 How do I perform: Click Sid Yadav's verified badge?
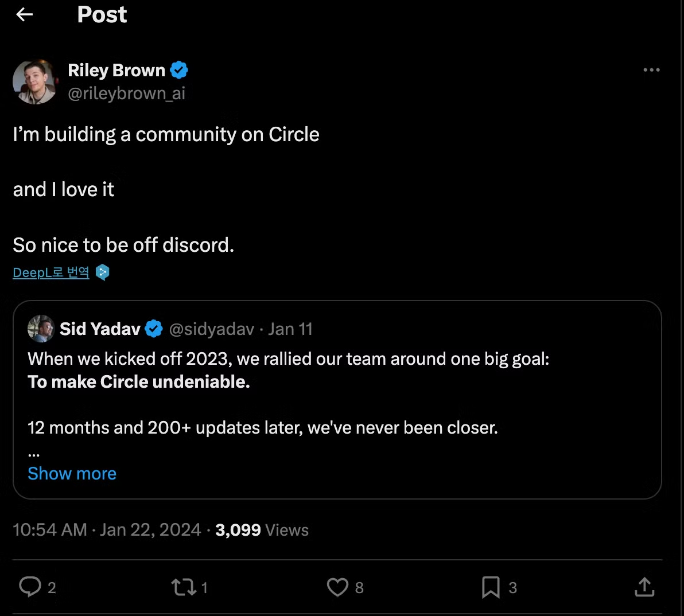coord(154,329)
